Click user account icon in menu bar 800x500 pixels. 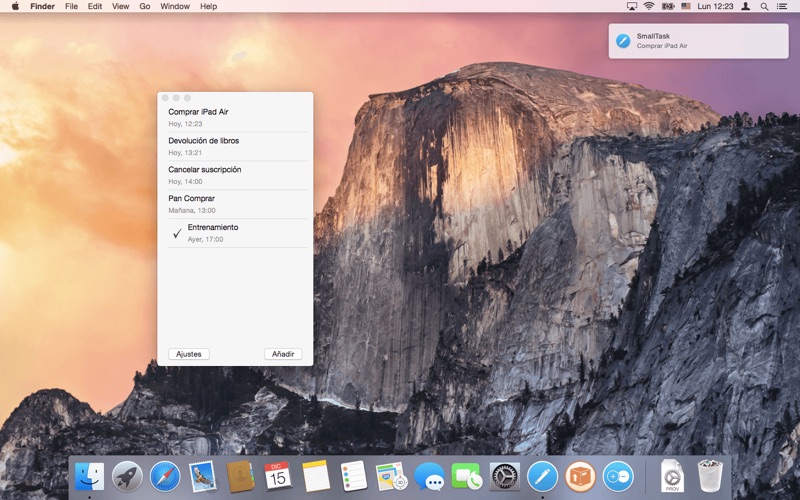click(745, 6)
